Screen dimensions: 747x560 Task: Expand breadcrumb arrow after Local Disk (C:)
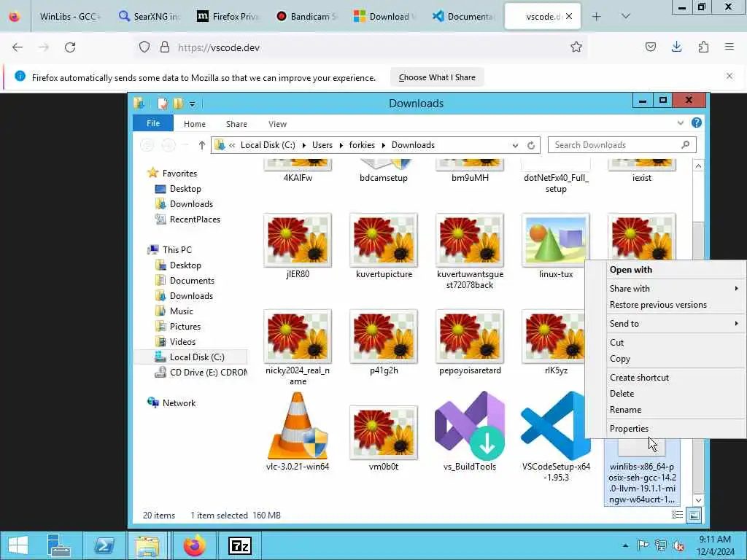click(x=303, y=145)
